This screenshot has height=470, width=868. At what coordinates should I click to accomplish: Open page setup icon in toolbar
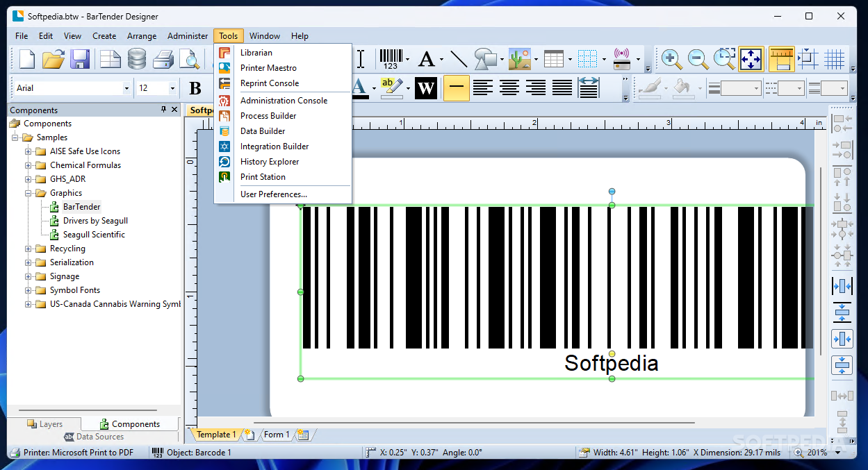pyautogui.click(x=110, y=59)
